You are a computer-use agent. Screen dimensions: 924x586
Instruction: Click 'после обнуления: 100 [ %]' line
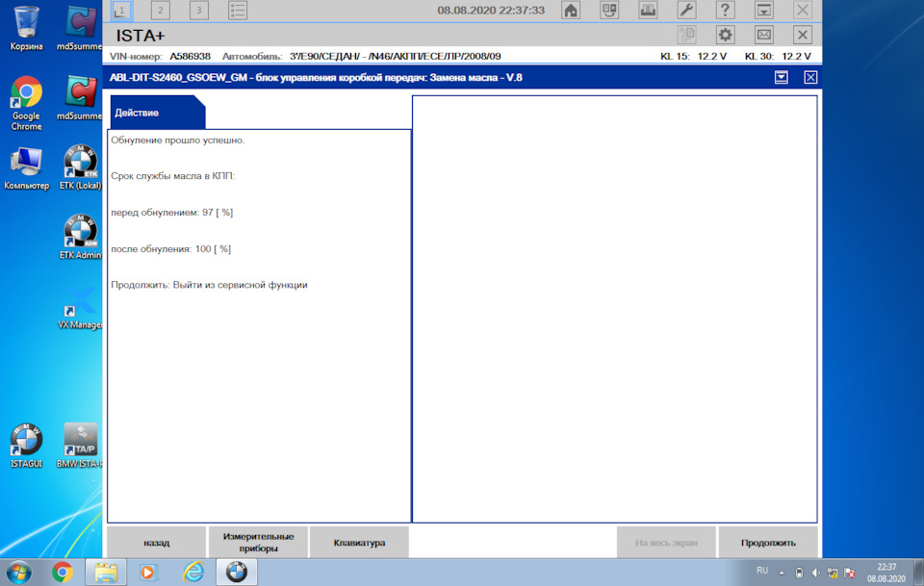pos(171,249)
